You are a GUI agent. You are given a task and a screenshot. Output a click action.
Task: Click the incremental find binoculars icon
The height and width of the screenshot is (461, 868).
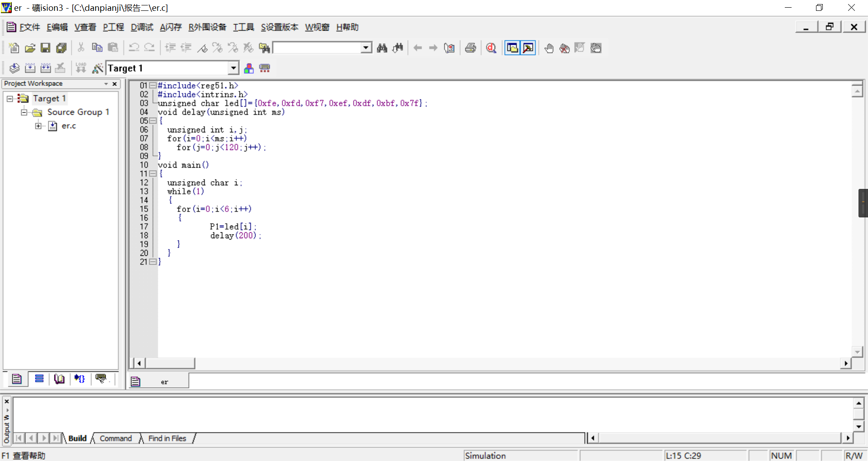(398, 48)
